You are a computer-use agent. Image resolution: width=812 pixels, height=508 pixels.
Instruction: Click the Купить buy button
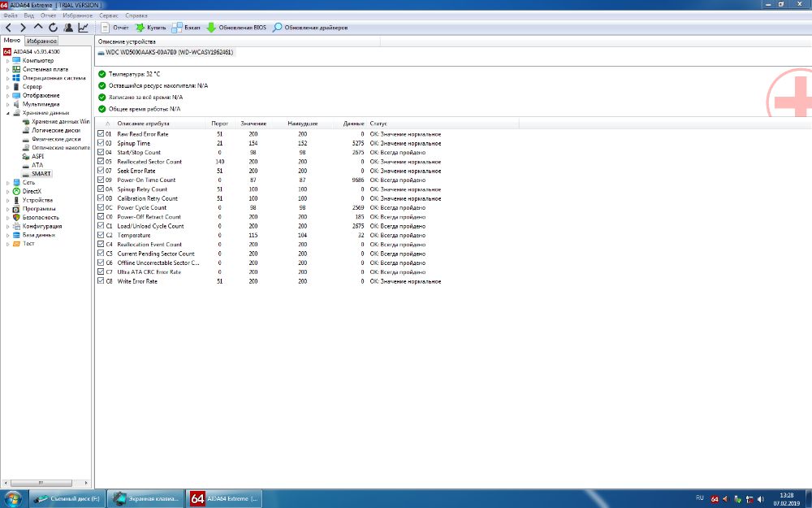click(151, 28)
